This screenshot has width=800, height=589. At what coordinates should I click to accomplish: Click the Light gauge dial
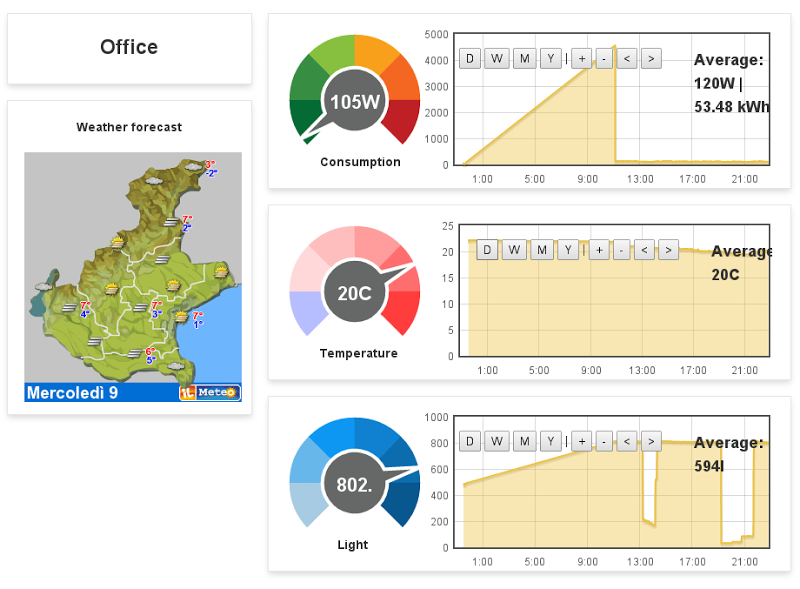pos(354,484)
